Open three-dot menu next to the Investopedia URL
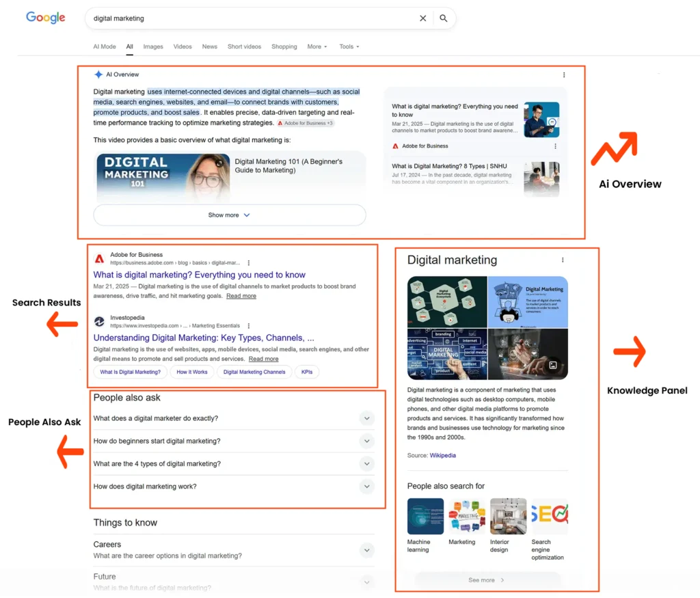700x598 pixels. click(249, 326)
